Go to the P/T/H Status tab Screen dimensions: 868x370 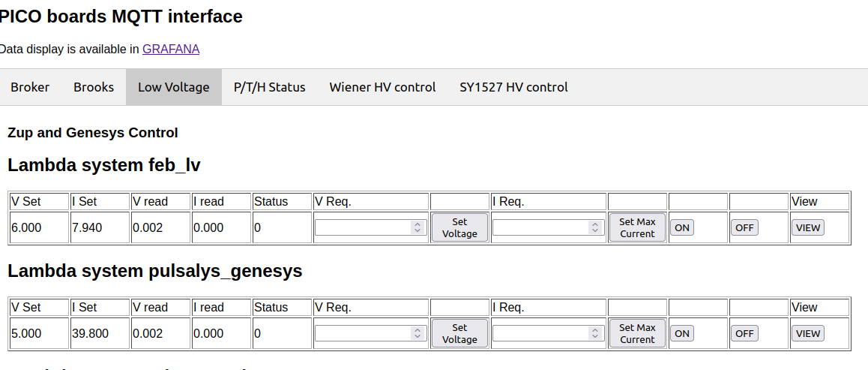pos(270,87)
